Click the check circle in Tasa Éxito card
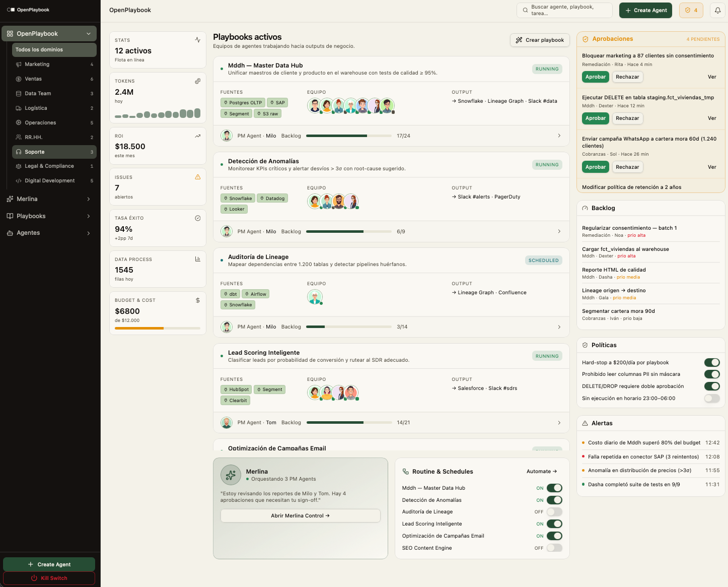The width and height of the screenshot is (728, 587). 198,218
